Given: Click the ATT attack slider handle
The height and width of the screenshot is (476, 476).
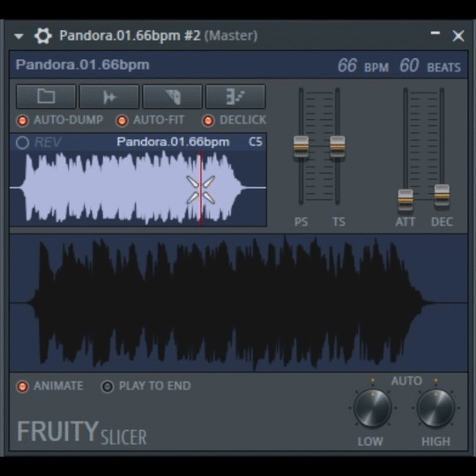Looking at the screenshot, I should [x=405, y=200].
